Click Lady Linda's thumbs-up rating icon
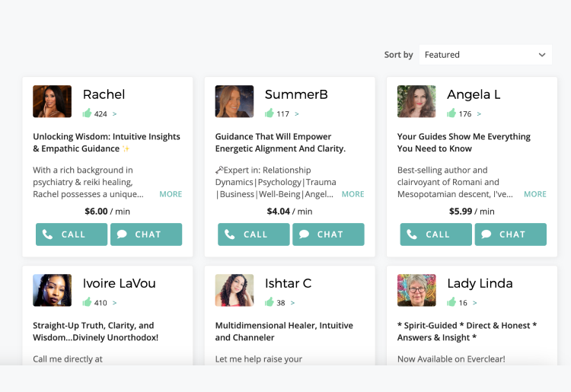 point(451,302)
